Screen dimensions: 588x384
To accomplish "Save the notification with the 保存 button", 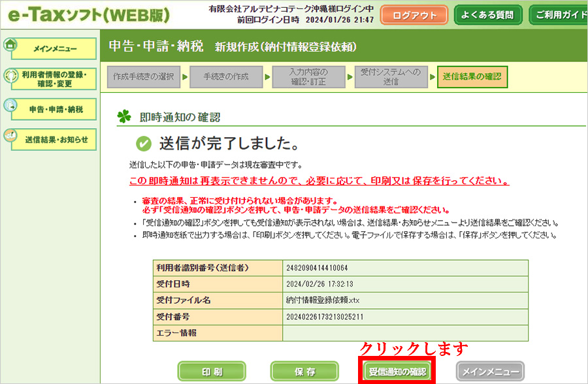I will pos(304,370).
